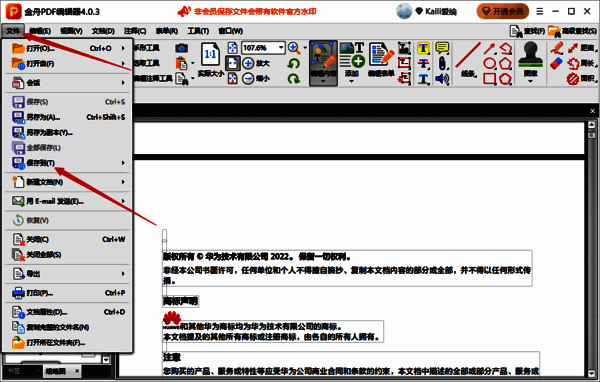Expand the stamp (图章) dropdown arrow
This screenshot has width=600, height=382.
click(530, 81)
